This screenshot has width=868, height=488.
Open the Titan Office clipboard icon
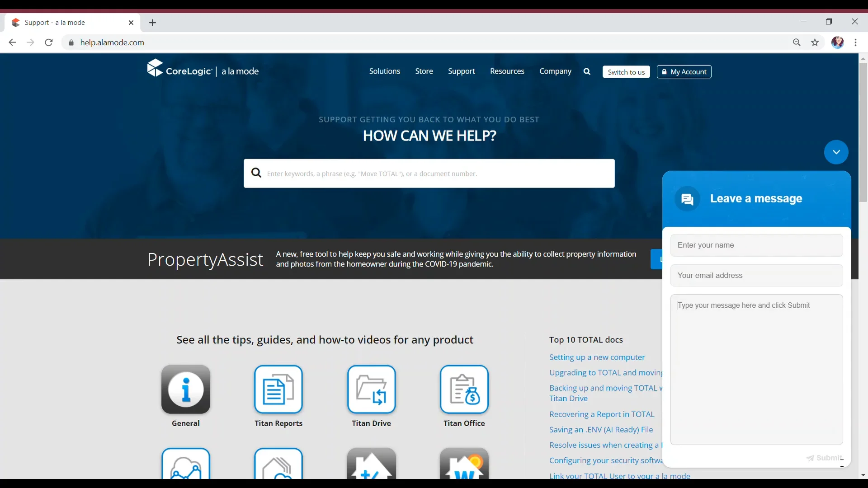tap(464, 389)
